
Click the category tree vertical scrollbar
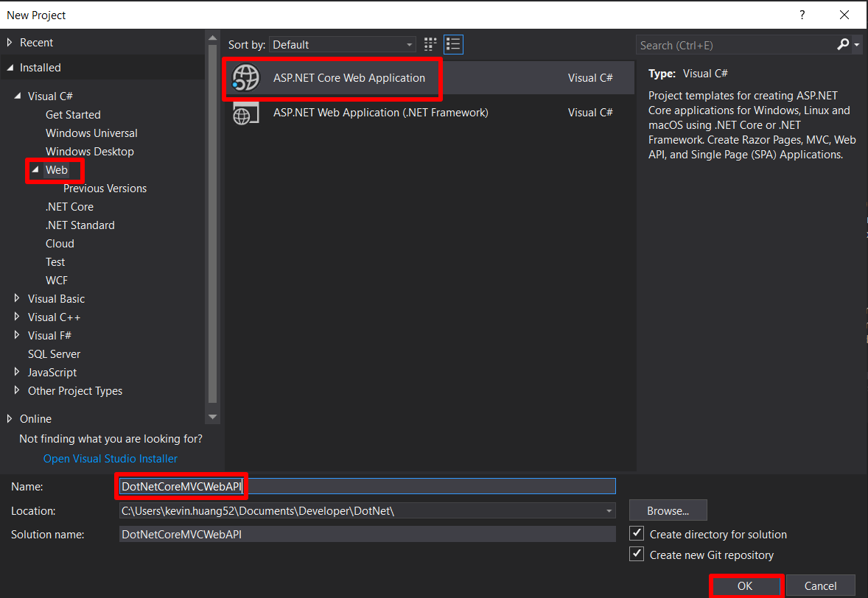pos(213,221)
